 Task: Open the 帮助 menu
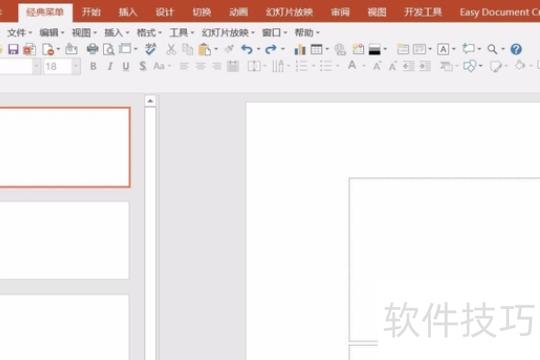(x=307, y=33)
